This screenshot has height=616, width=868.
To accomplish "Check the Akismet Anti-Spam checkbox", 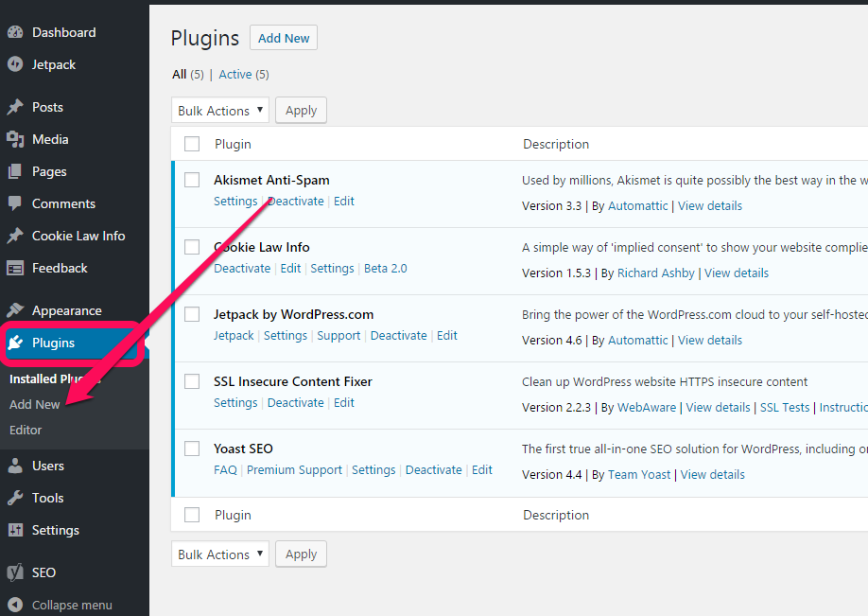I will pyautogui.click(x=192, y=180).
